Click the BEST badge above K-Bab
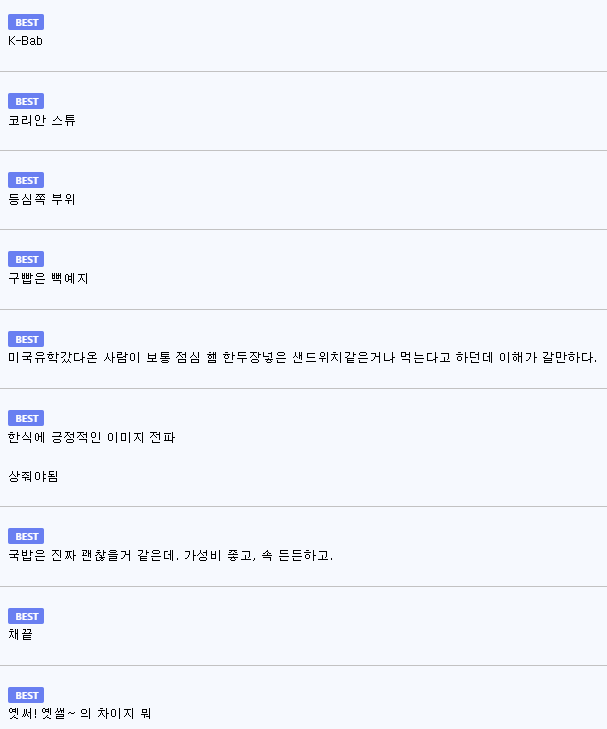This screenshot has width=607, height=729. [26, 22]
